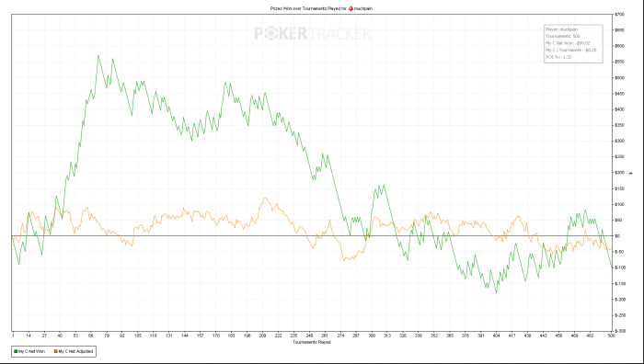Click the red spade icon in the chart title
The width and height of the screenshot is (644, 364).
tap(351, 7)
